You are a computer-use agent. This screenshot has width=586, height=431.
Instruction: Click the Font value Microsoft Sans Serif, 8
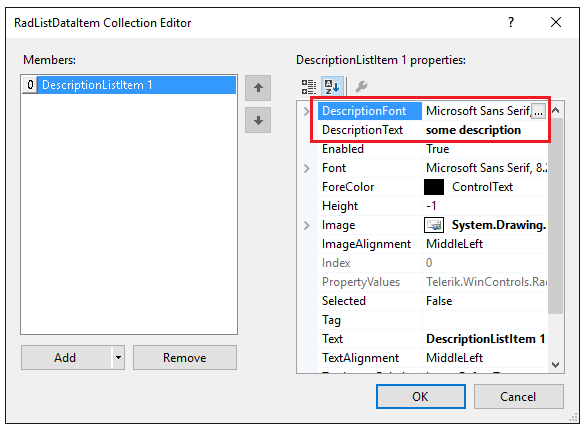tap(486, 168)
